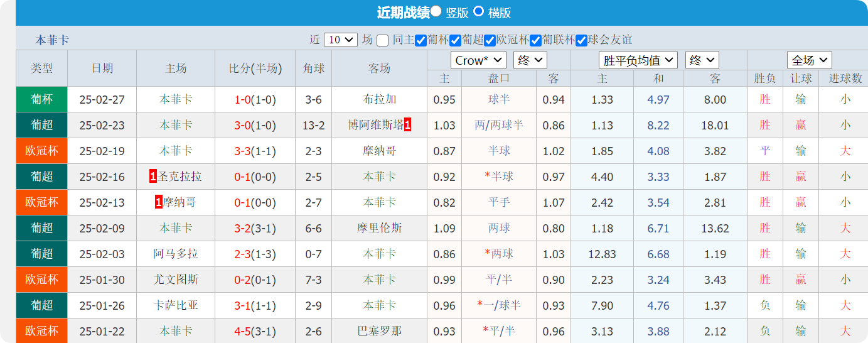Click the 布拉加 away team link

point(379,99)
